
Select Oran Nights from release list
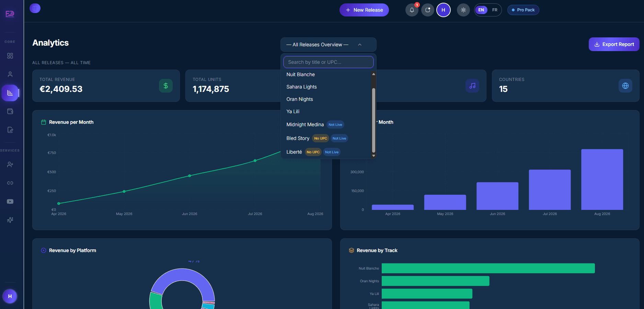[326, 99]
